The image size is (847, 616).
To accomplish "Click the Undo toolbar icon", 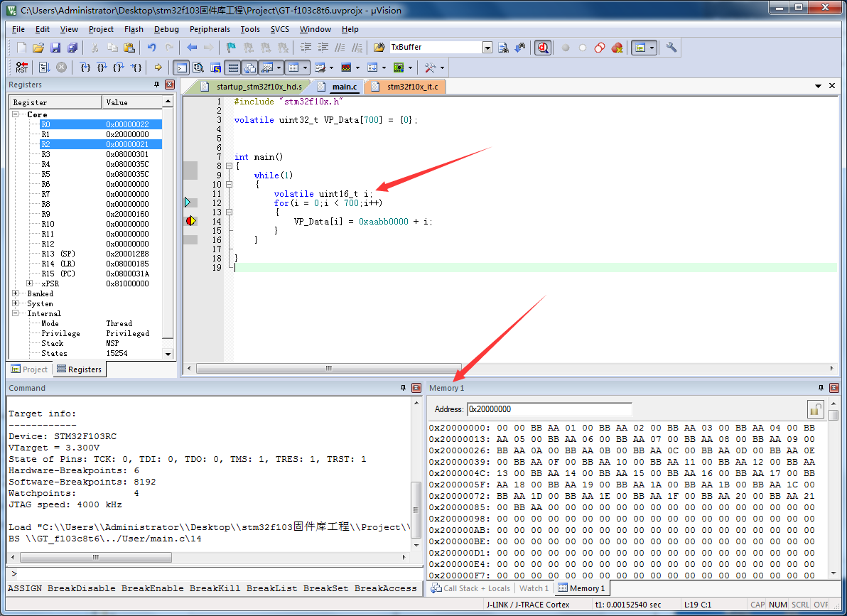I will [x=151, y=48].
